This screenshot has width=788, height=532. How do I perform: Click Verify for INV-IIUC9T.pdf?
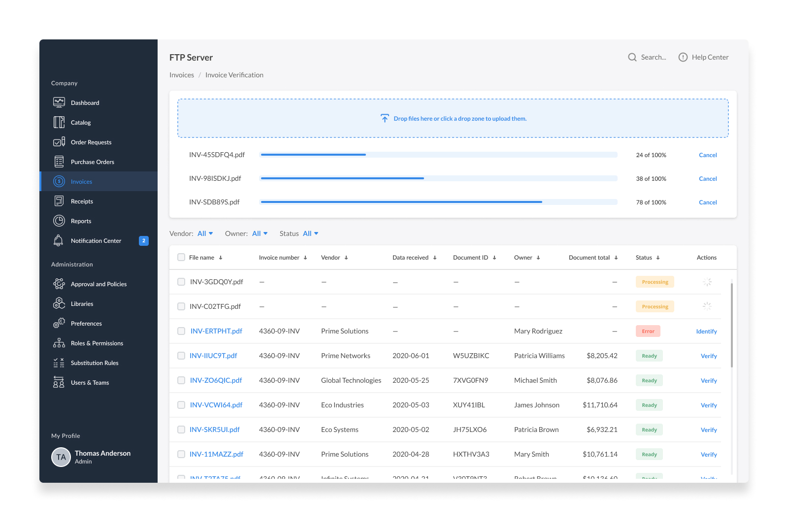[709, 356]
